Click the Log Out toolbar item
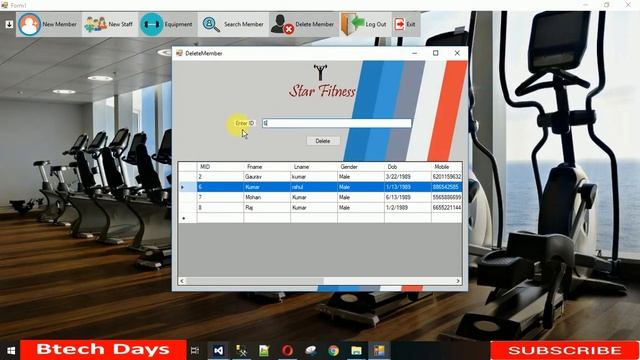 click(x=365, y=24)
